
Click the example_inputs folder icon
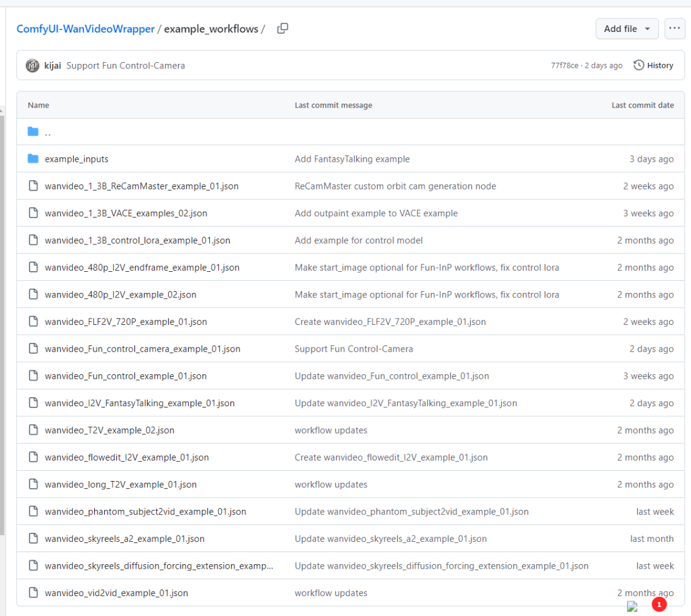pyautogui.click(x=33, y=159)
